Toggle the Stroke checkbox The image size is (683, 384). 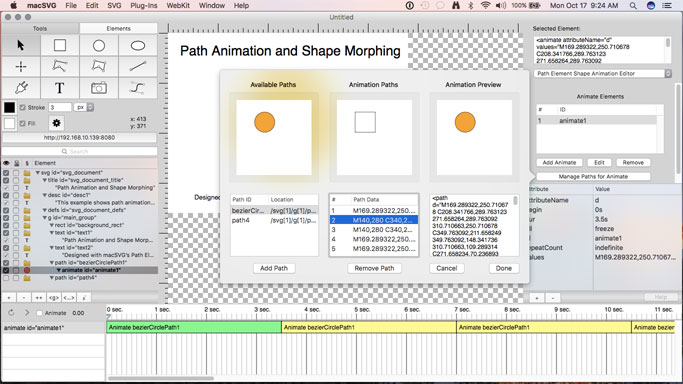click(23, 107)
